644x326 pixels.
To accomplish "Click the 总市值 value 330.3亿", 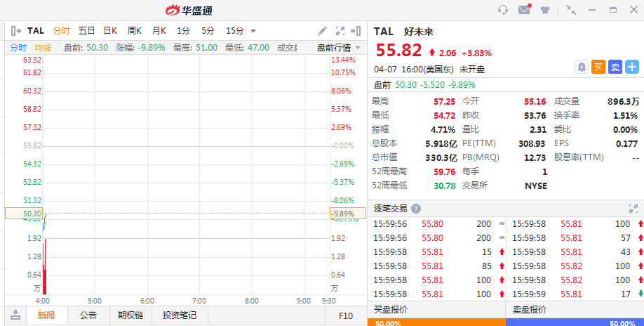I will click(x=441, y=157).
